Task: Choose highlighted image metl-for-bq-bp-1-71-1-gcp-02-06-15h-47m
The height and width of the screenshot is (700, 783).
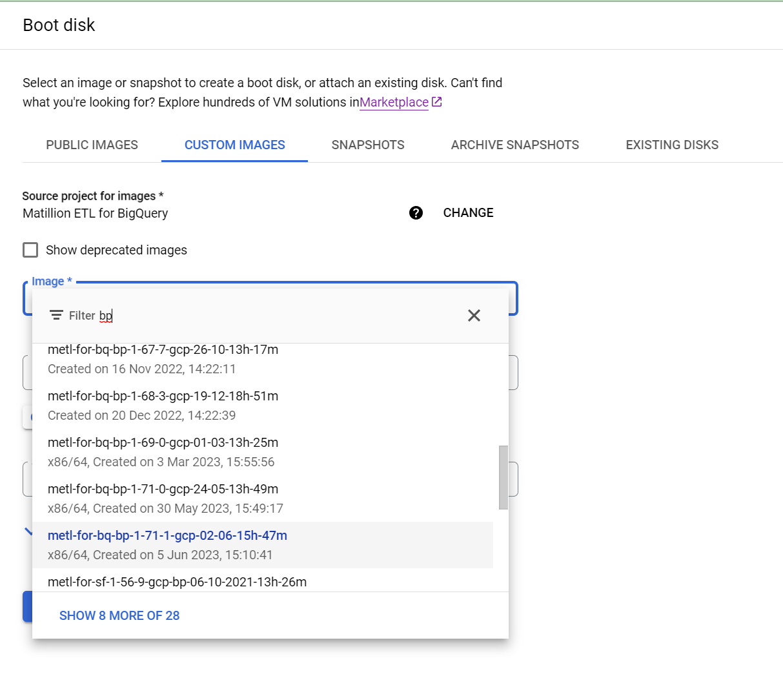Action: (263, 545)
